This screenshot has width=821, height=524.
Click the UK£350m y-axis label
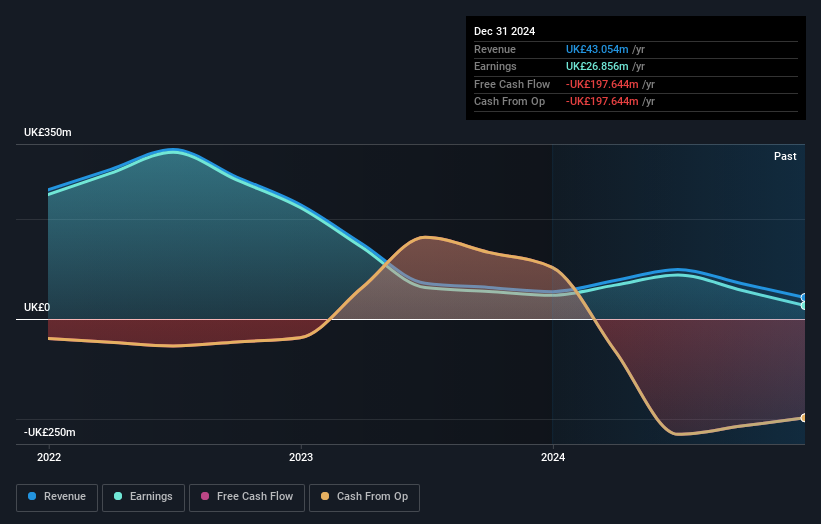48,132
